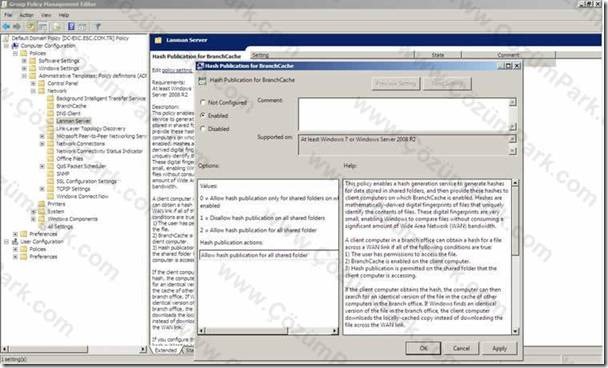Open the View menu

tap(46, 15)
